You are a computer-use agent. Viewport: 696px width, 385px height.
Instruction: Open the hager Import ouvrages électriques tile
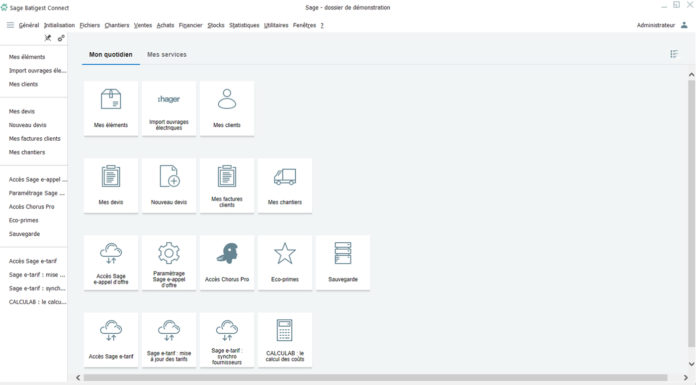tap(169, 108)
